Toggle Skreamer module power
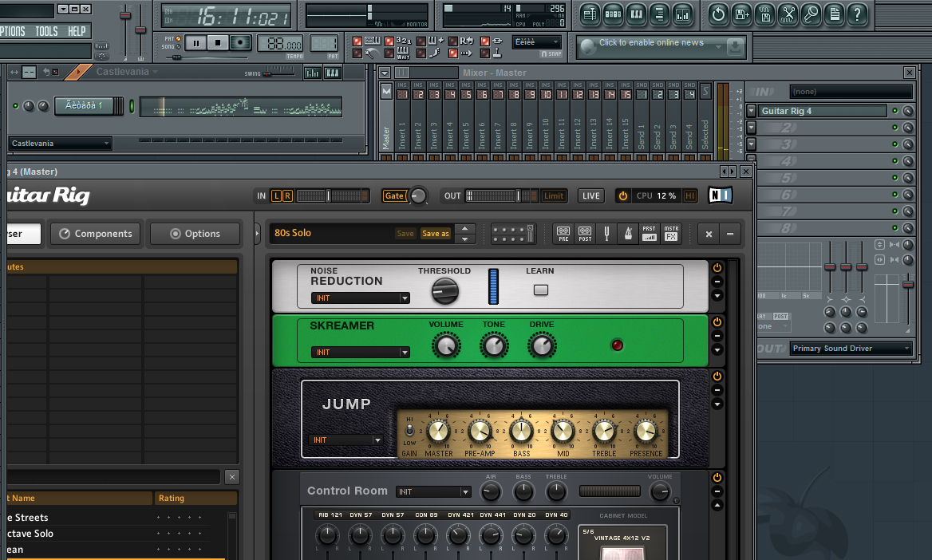Image resolution: width=932 pixels, height=560 pixels. tap(717, 321)
